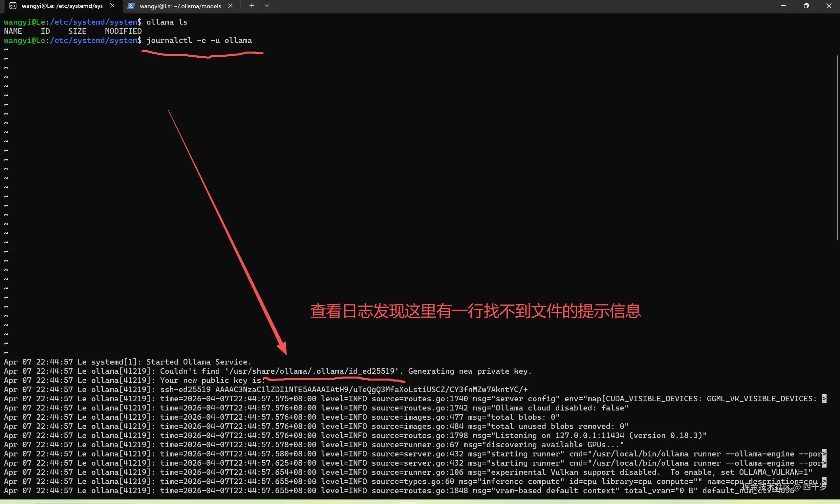This screenshot has width=840, height=504.
Task: Click the ollama ls command text
Action: pyautogui.click(x=167, y=22)
